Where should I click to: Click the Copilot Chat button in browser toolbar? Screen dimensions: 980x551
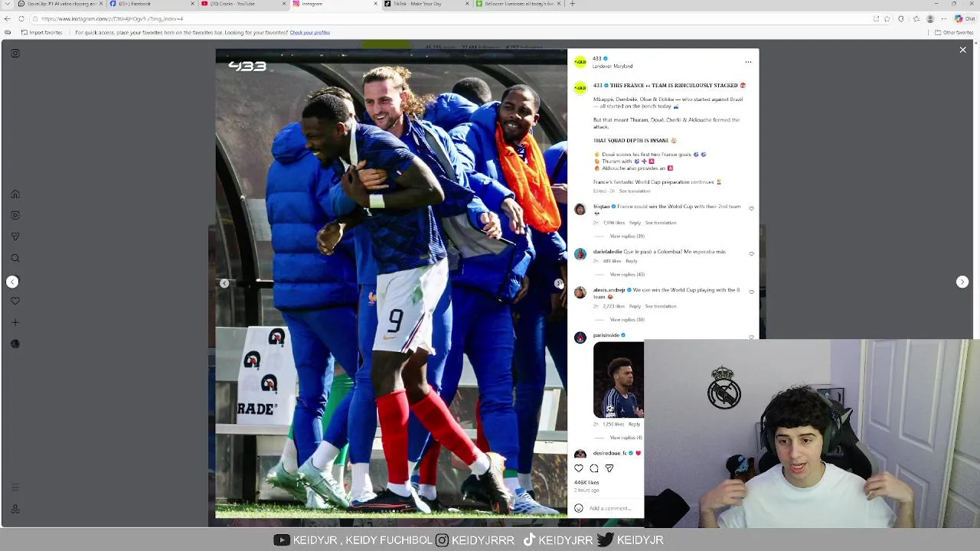click(x=963, y=19)
